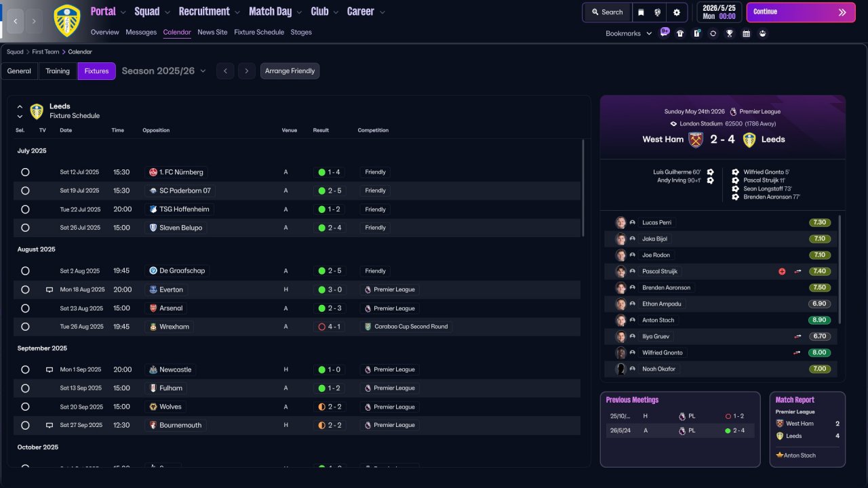Click the Everton club badge in fixtures
The height and width of the screenshot is (488, 868).
tap(153, 289)
